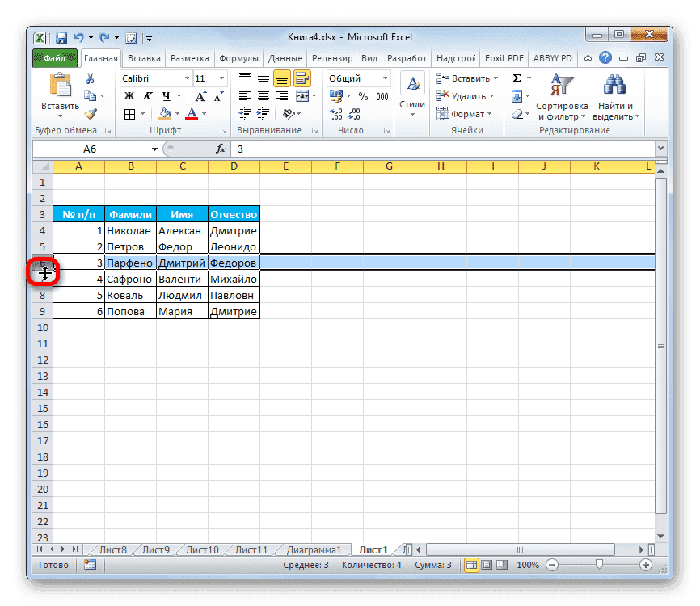
Task: Open the number format dropdown showing Общий
Action: (x=385, y=78)
